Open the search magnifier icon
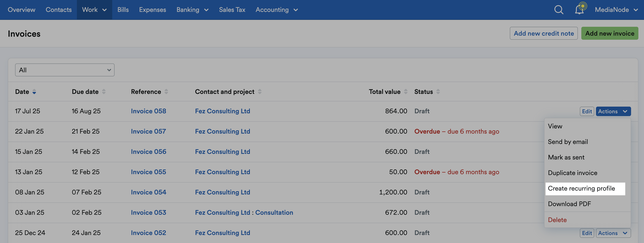This screenshot has width=644, height=243. pos(559,10)
